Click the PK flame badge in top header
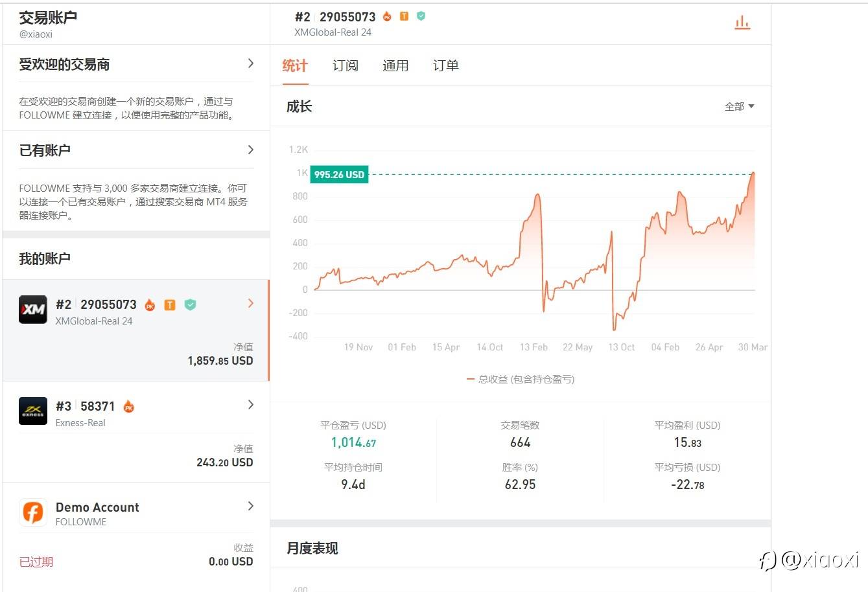This screenshot has height=592, width=868. click(388, 16)
